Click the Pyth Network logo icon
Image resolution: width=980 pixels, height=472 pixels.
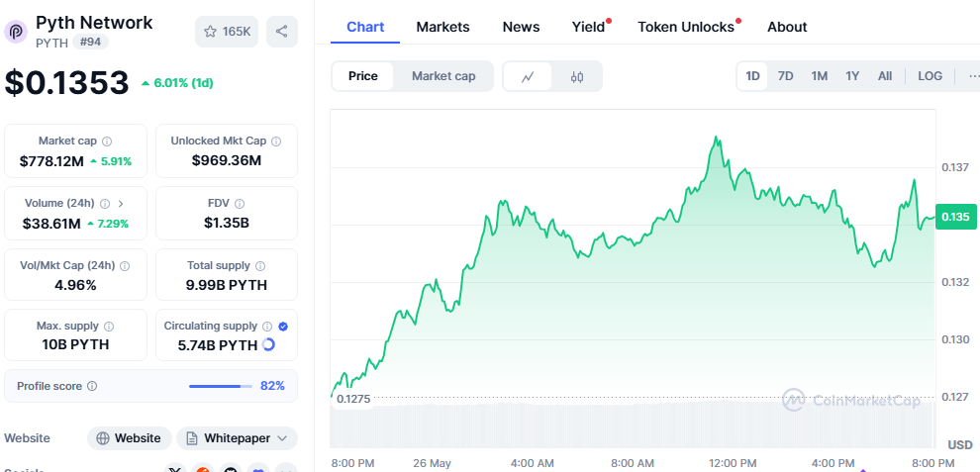(x=16, y=32)
